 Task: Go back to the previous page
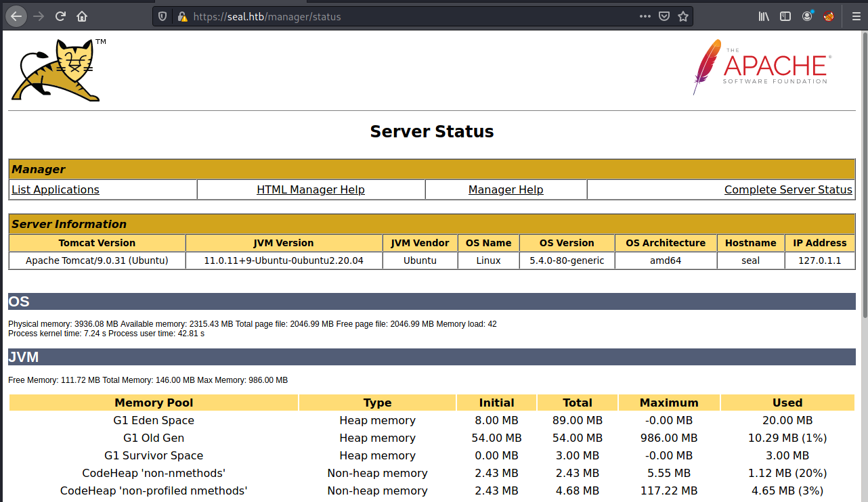click(x=16, y=16)
